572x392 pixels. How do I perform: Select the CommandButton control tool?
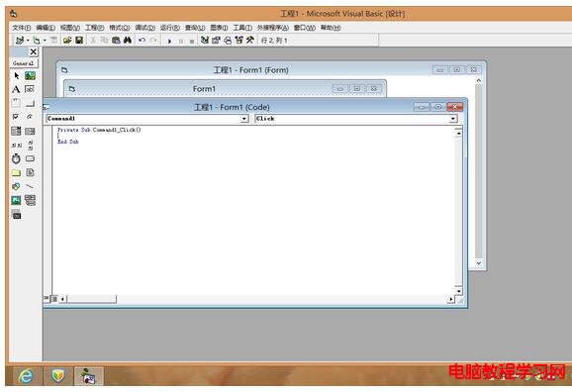click(x=30, y=103)
